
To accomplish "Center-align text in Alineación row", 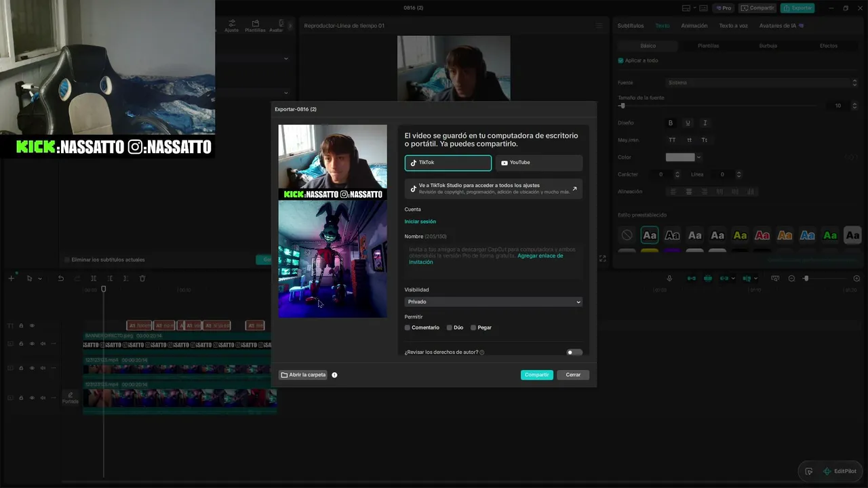I will [x=689, y=192].
